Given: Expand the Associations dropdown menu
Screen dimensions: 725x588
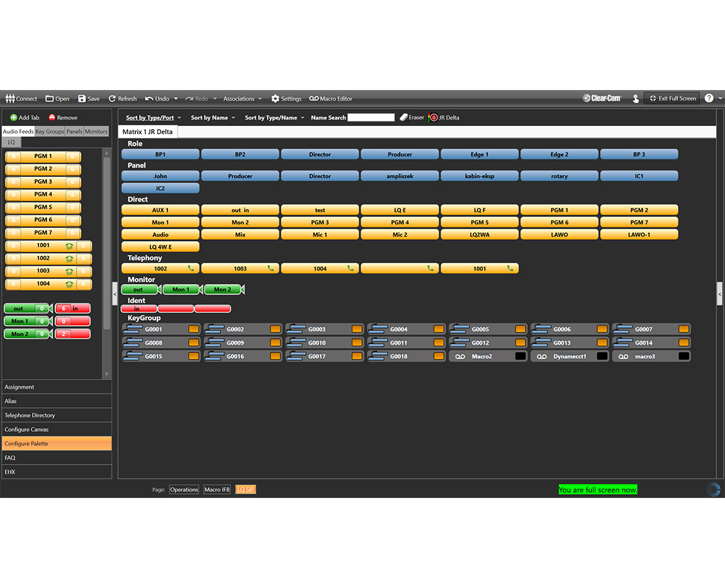Looking at the screenshot, I should click(x=242, y=99).
